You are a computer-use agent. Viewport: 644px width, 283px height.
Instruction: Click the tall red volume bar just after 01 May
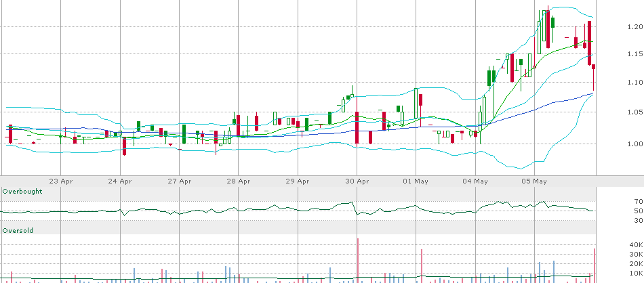pos(422,266)
